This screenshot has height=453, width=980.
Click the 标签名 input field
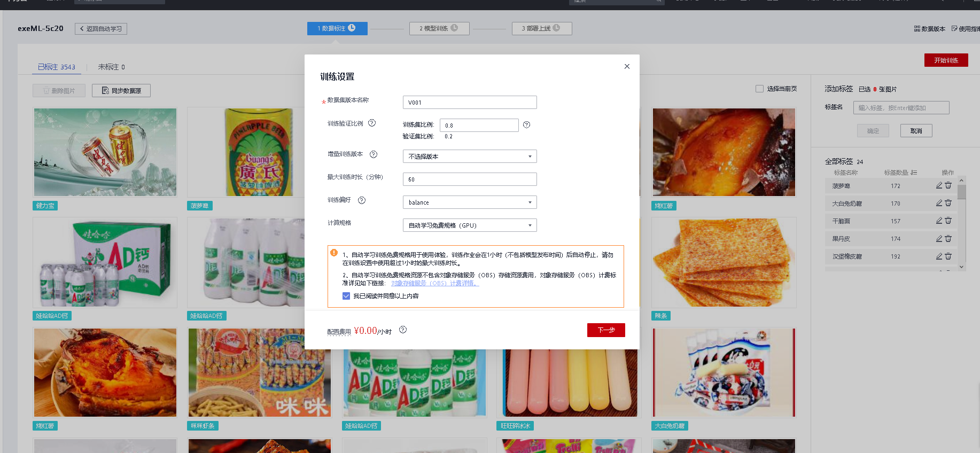[901, 108]
